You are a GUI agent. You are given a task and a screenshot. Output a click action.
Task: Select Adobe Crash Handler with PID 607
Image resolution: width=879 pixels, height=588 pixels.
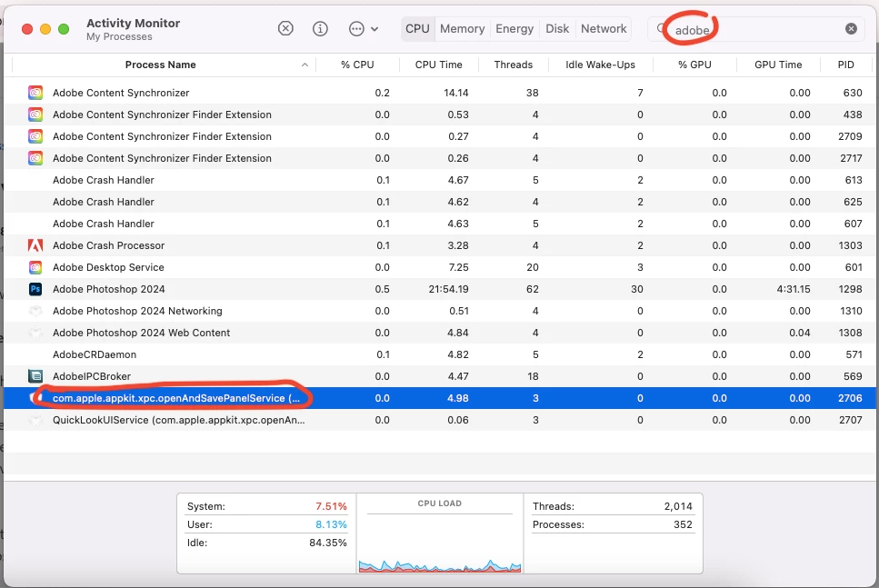pyautogui.click(x=103, y=224)
